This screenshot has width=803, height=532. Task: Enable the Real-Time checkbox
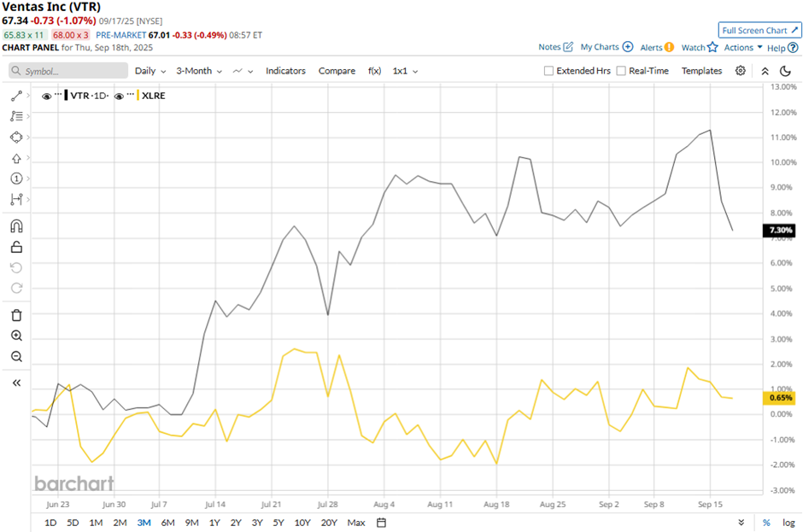click(621, 71)
